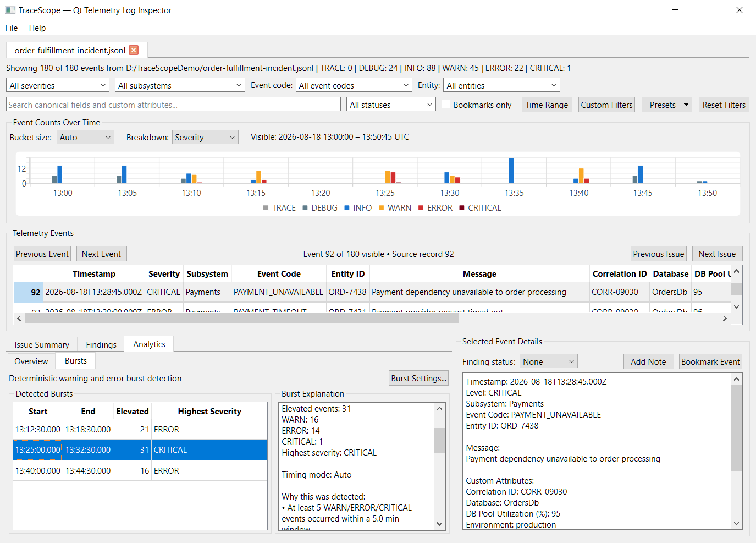
Task: Open Burst Settings dialog
Action: (418, 378)
